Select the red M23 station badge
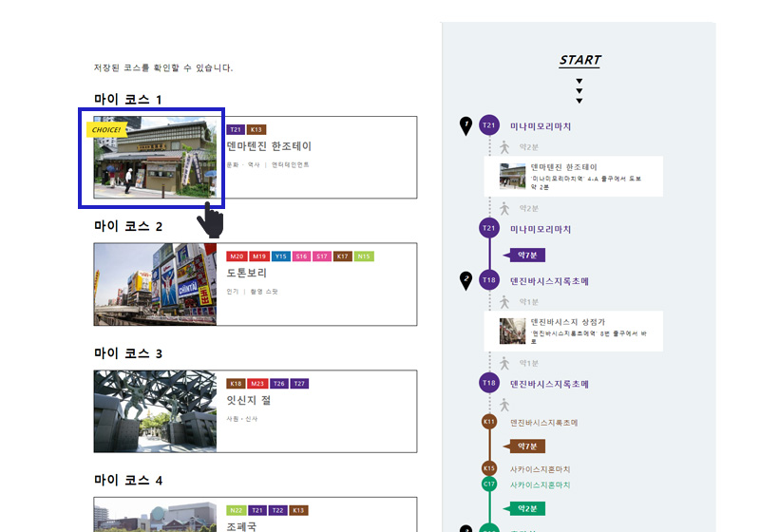Screen dimensions: 760x532 (x=257, y=384)
